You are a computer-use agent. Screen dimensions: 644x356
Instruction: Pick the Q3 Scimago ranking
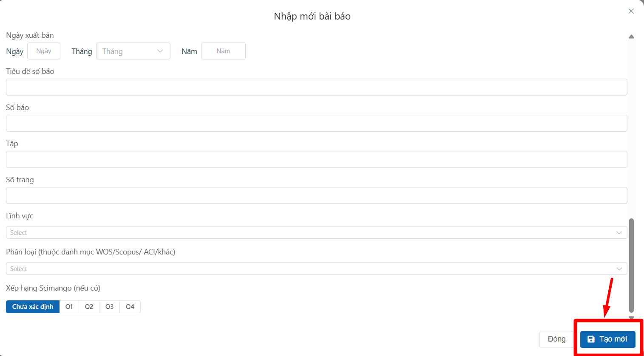109,307
